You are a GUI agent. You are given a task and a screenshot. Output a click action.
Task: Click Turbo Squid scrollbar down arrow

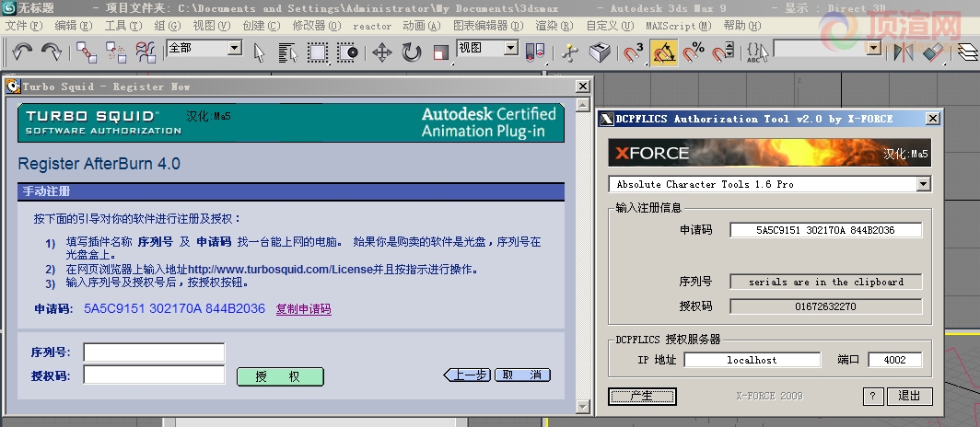pos(582,407)
